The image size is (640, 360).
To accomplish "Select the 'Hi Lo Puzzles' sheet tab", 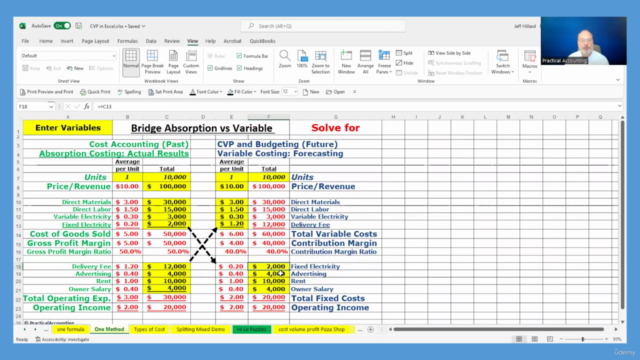I will [x=251, y=329].
